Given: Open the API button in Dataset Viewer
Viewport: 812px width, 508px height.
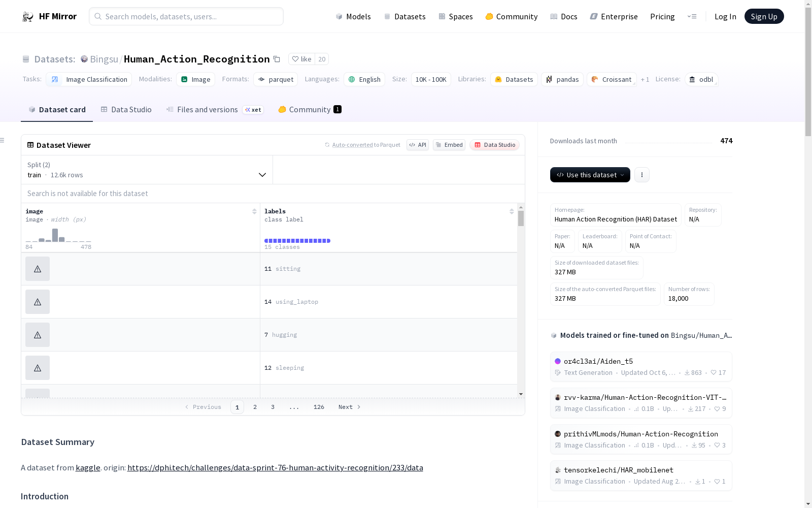Looking at the screenshot, I should click(x=418, y=145).
